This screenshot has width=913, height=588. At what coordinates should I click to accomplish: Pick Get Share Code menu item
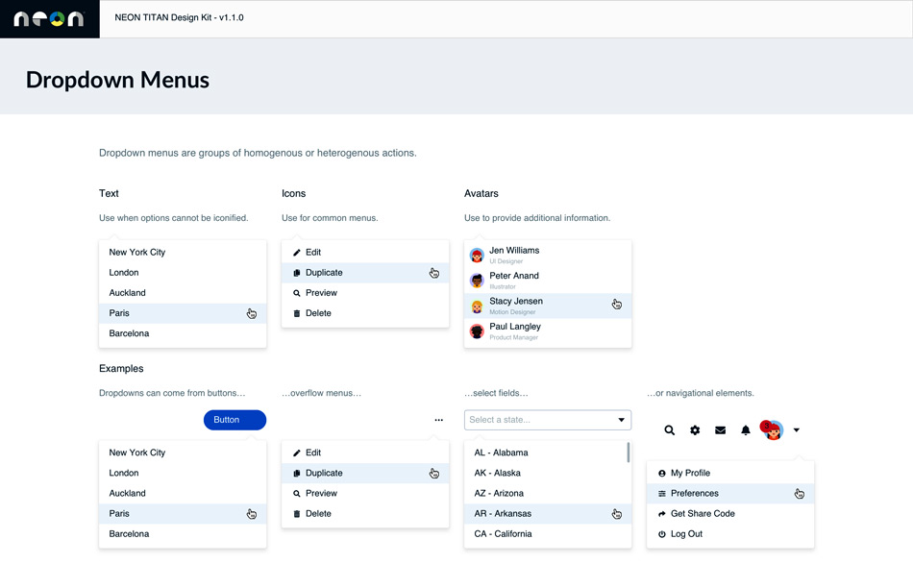click(x=703, y=514)
